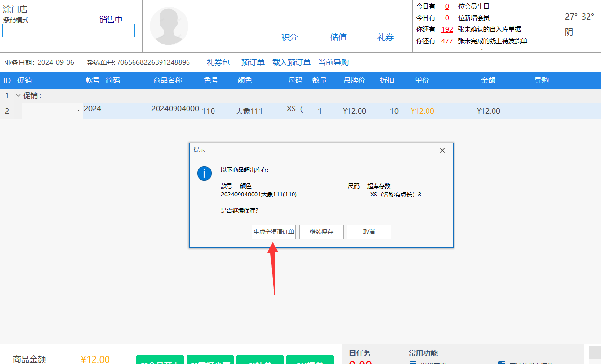
Task: Click the 款号 column header
Action: [x=93, y=80]
